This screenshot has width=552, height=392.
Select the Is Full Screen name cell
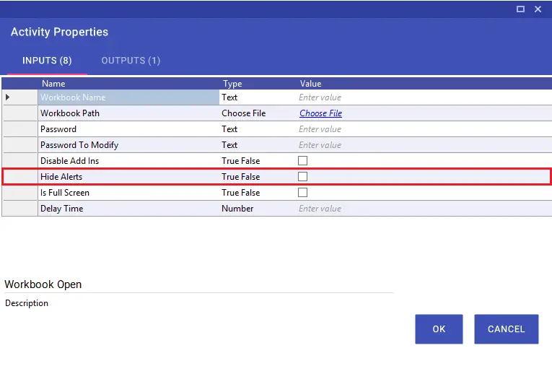pyautogui.click(x=128, y=192)
